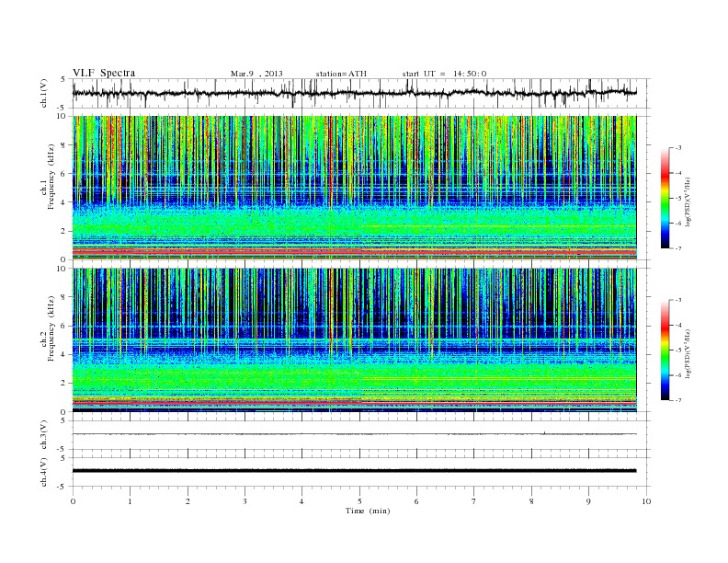
Task: Click the "8" kHz tick on ch.2 spectrogram
Action: (63, 297)
